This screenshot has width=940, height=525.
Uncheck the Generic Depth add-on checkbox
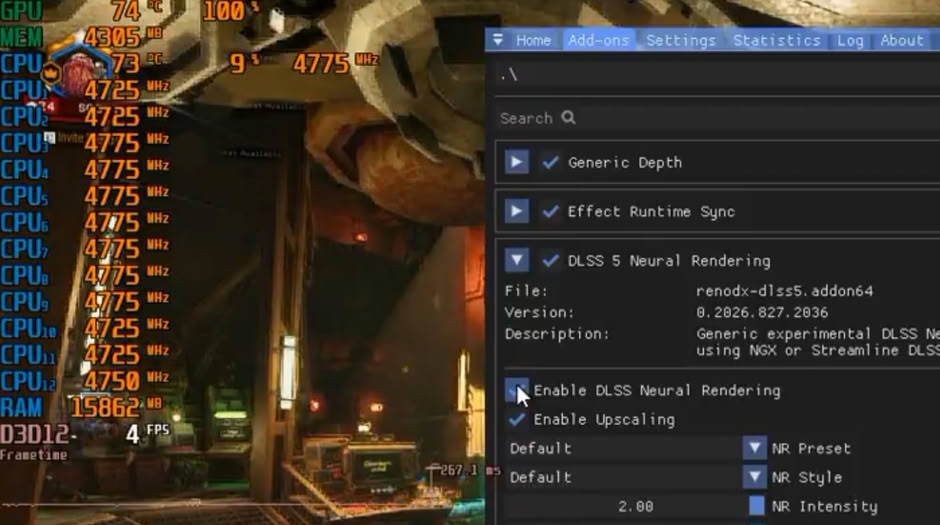(x=550, y=162)
